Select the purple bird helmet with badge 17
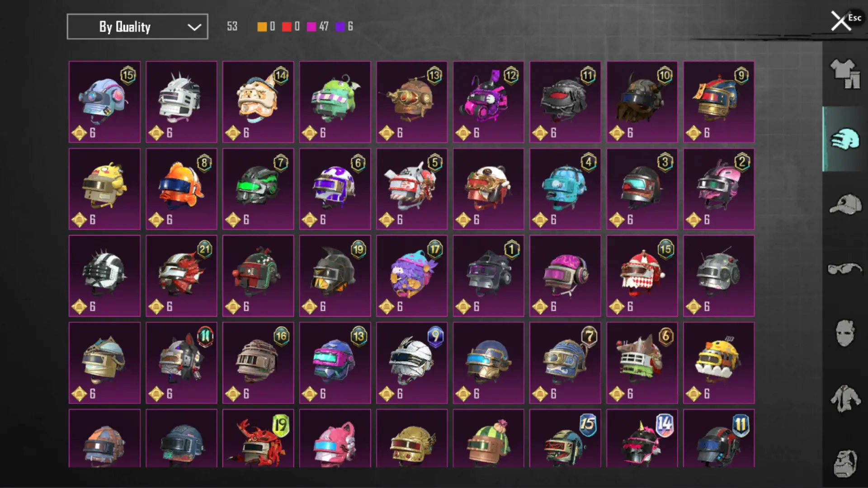The height and width of the screenshot is (488, 868). point(412,276)
